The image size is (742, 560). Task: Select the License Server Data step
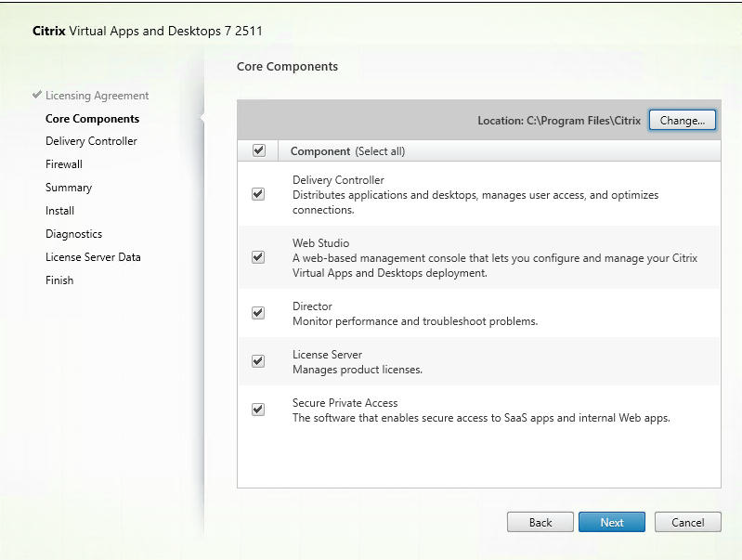tap(93, 257)
